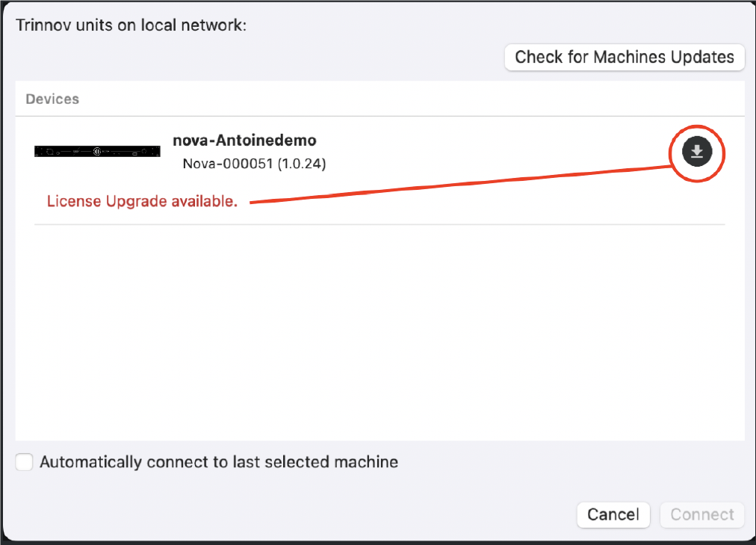Click 'Automatically connect to last selected machine' label

(x=219, y=462)
